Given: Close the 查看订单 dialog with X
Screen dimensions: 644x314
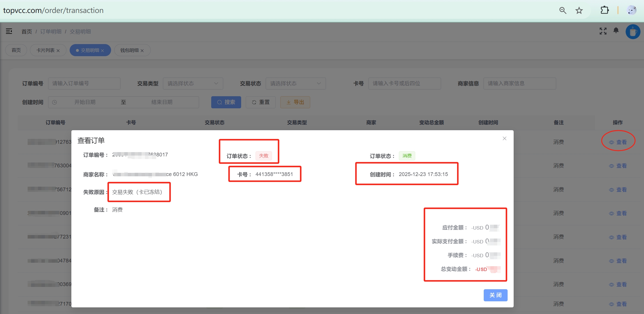Looking at the screenshot, I should [x=504, y=139].
